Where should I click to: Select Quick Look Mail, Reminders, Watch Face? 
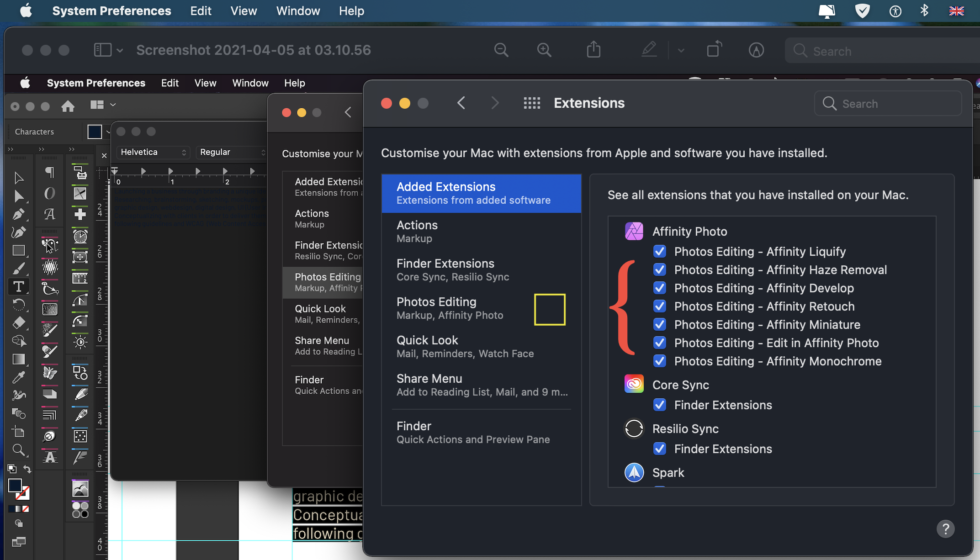point(481,347)
